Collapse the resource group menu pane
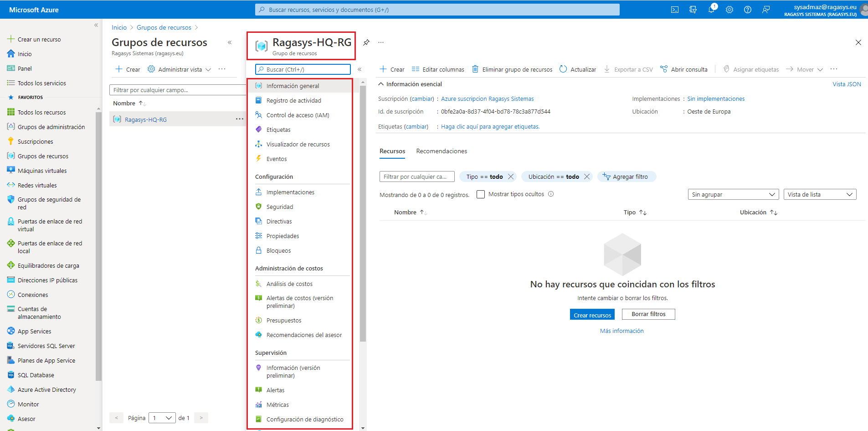 [x=360, y=69]
